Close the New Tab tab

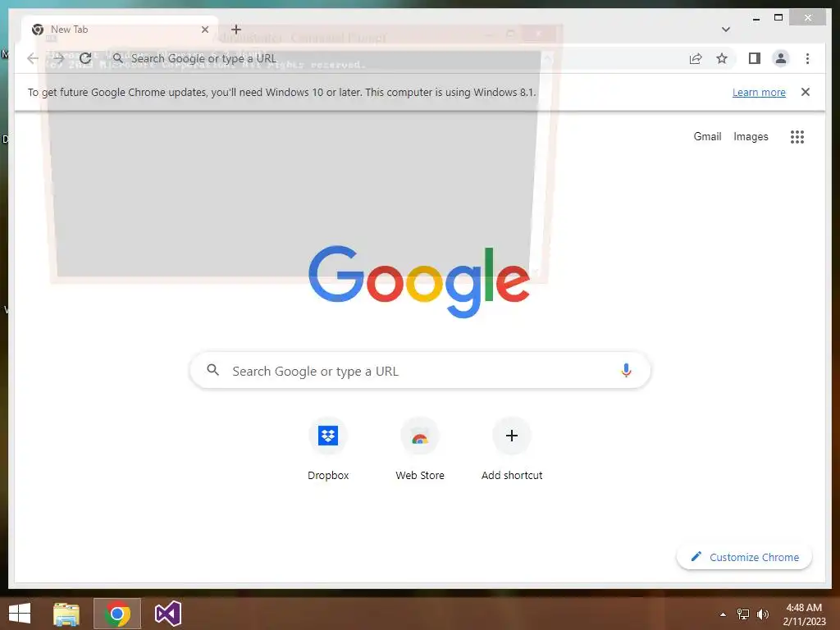204,30
